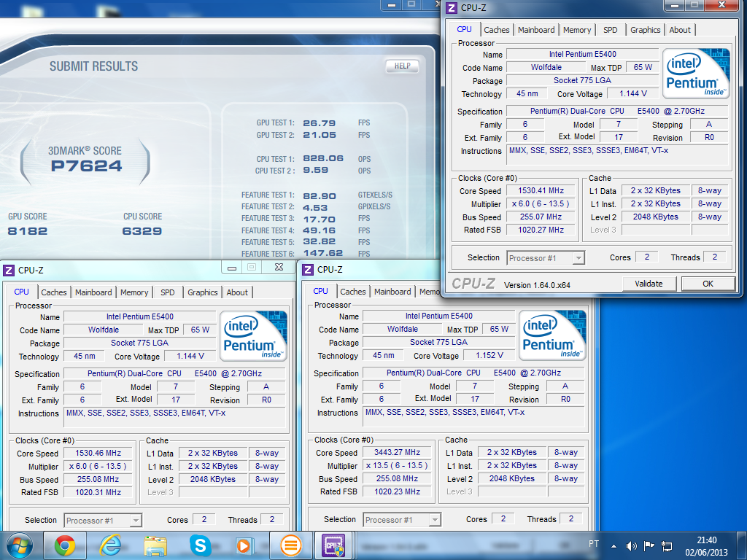Click the GPU Test 1 value 26.79

[x=320, y=122]
